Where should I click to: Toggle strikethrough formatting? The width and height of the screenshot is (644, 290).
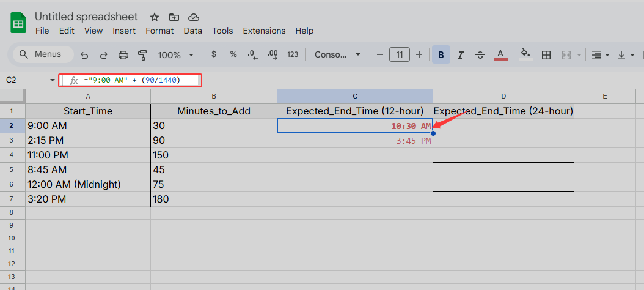click(x=480, y=55)
